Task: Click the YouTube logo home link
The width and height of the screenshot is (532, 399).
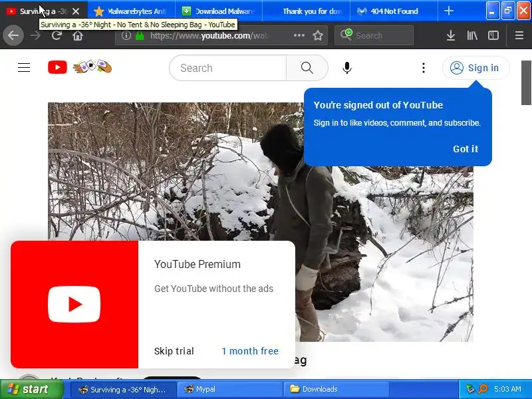Action: (x=57, y=68)
